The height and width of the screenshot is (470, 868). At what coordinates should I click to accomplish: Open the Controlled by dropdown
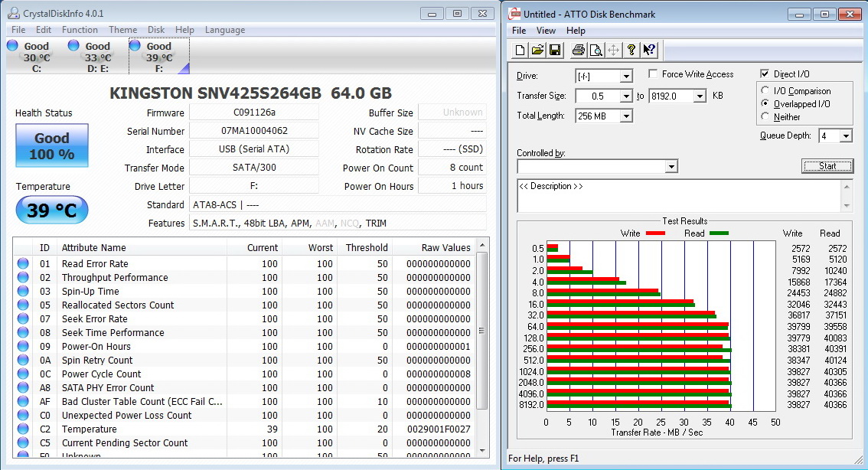[671, 166]
